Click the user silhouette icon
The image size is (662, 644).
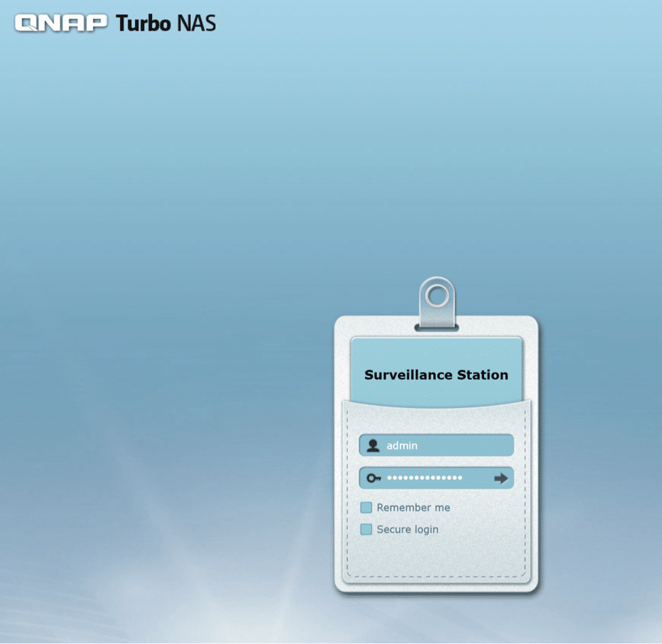click(x=373, y=446)
